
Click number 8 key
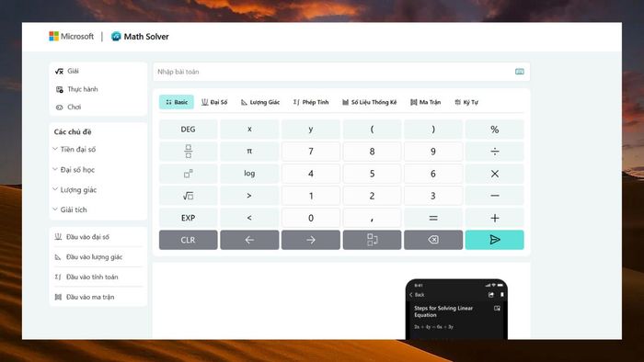click(372, 152)
